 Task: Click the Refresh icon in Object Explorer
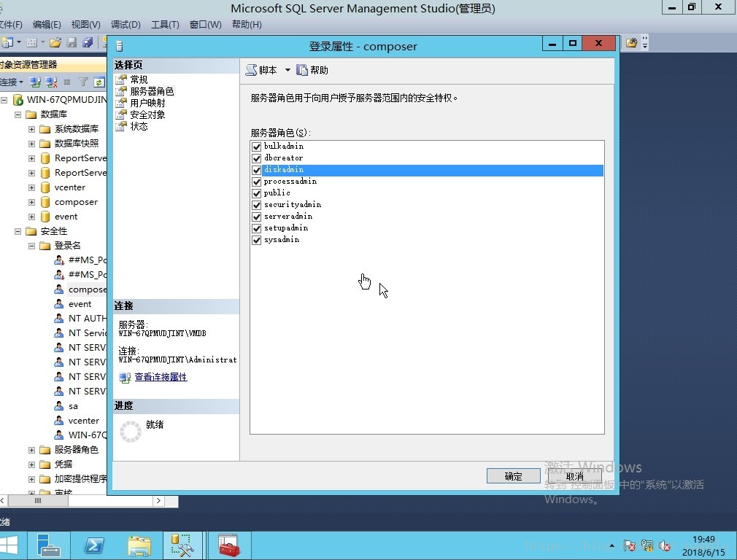99,82
